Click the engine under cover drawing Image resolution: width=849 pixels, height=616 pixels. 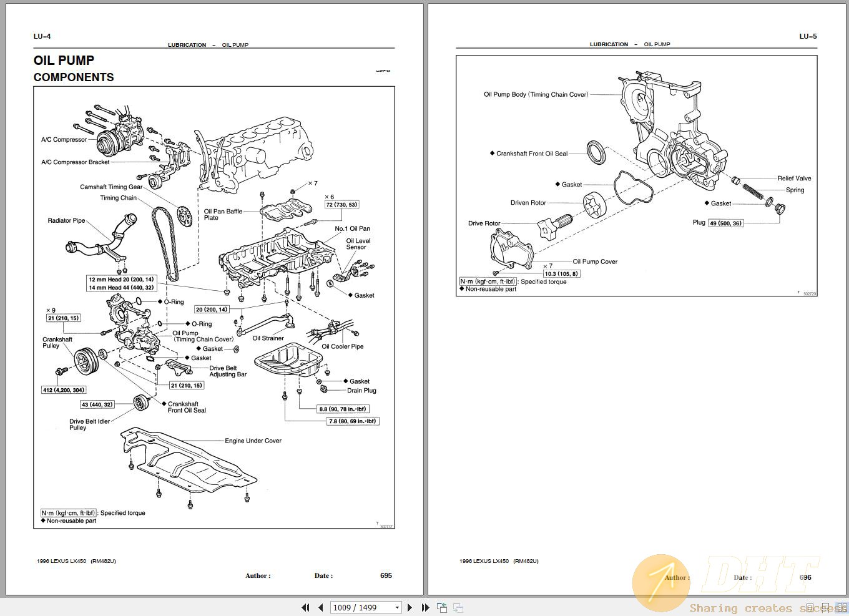point(187,460)
